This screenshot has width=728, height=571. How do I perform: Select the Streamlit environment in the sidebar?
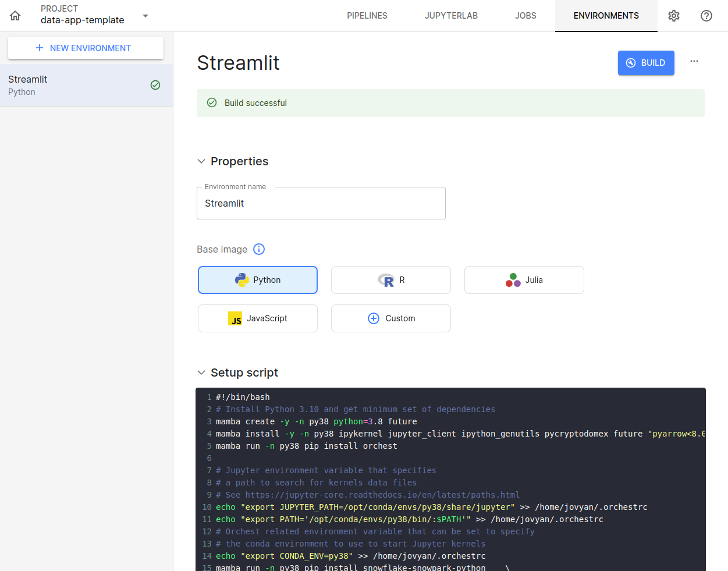click(86, 85)
